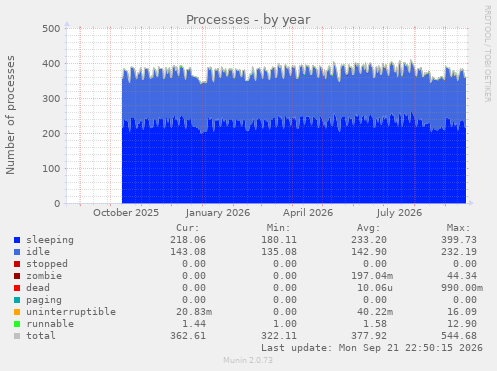
Task: Click the 'dead' legend label
Action: point(38,288)
